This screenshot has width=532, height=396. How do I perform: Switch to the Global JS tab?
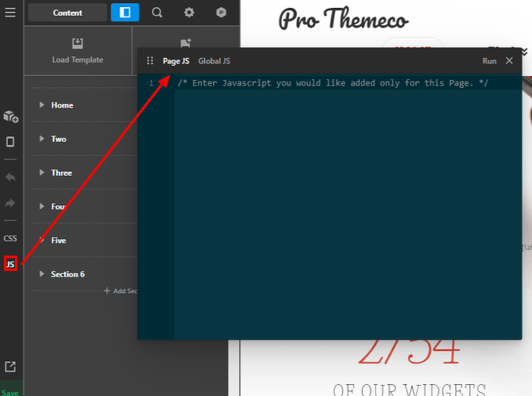click(x=214, y=61)
